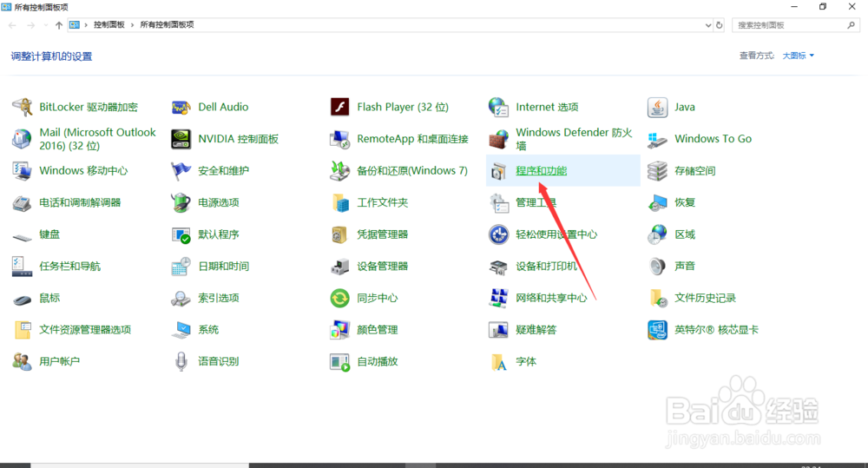This screenshot has height=468, width=868.
Task: Click the Mail (Microsoft Outlook 2016) icon
Action: [x=23, y=139]
